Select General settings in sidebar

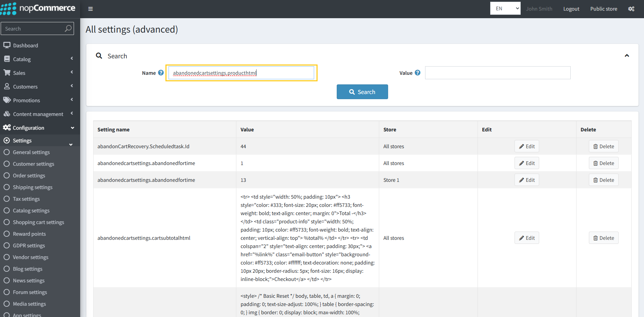coord(31,152)
